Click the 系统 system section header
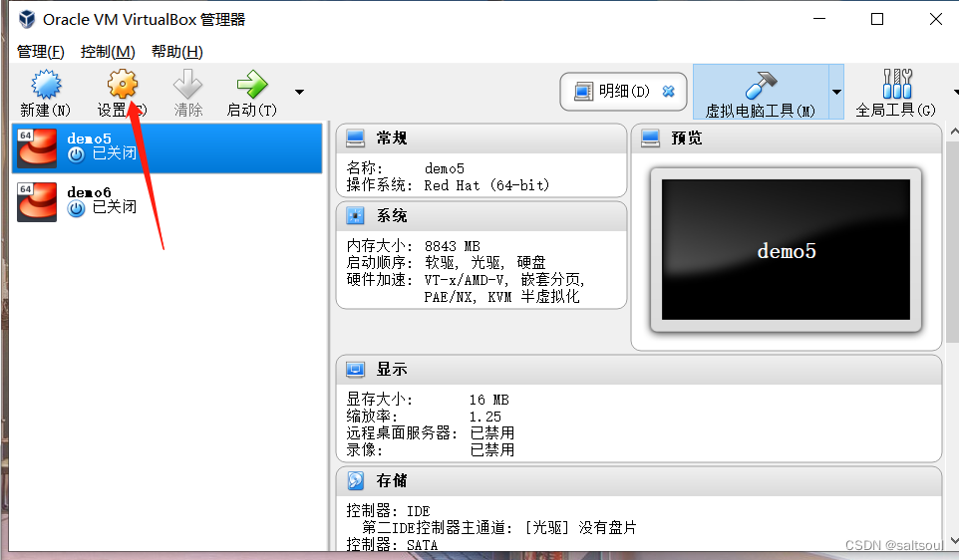The width and height of the screenshot is (959, 560). click(x=481, y=216)
